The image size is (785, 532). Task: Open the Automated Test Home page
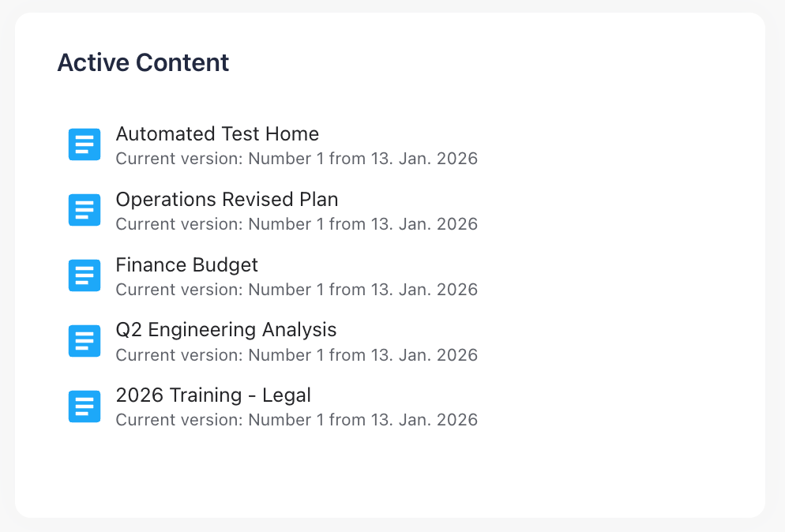click(x=217, y=134)
